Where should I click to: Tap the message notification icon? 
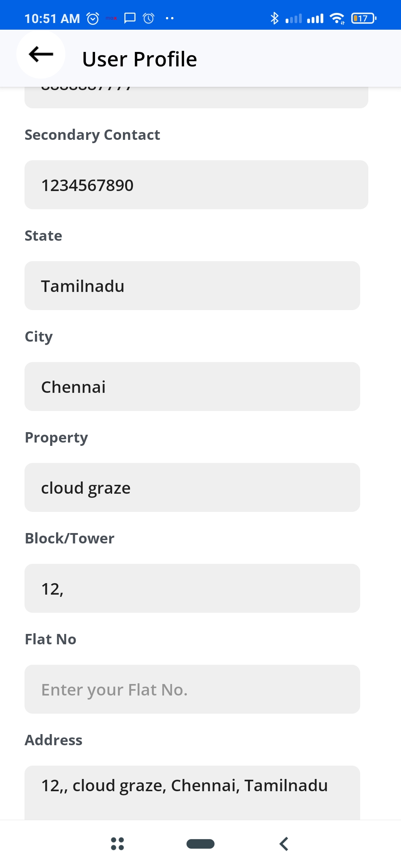click(x=130, y=18)
